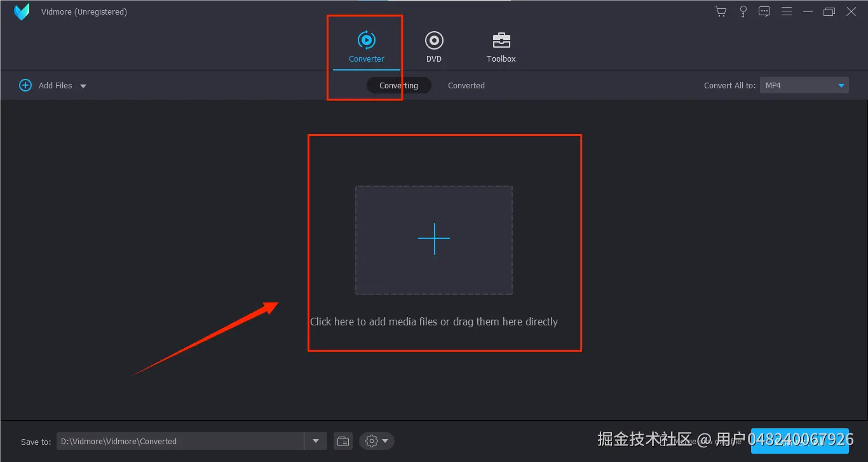Minimize the Vidmore window
Viewport: 868px width, 462px height.
[808, 11]
